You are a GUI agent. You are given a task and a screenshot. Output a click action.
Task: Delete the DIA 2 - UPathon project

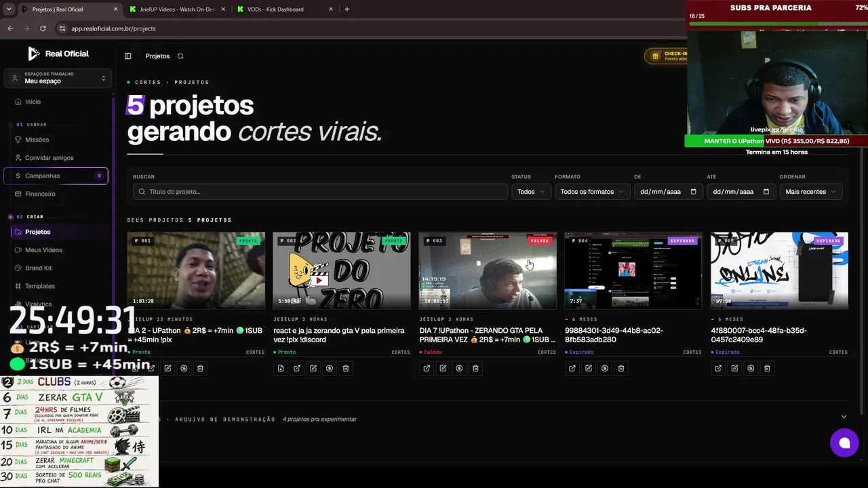pyautogui.click(x=200, y=368)
